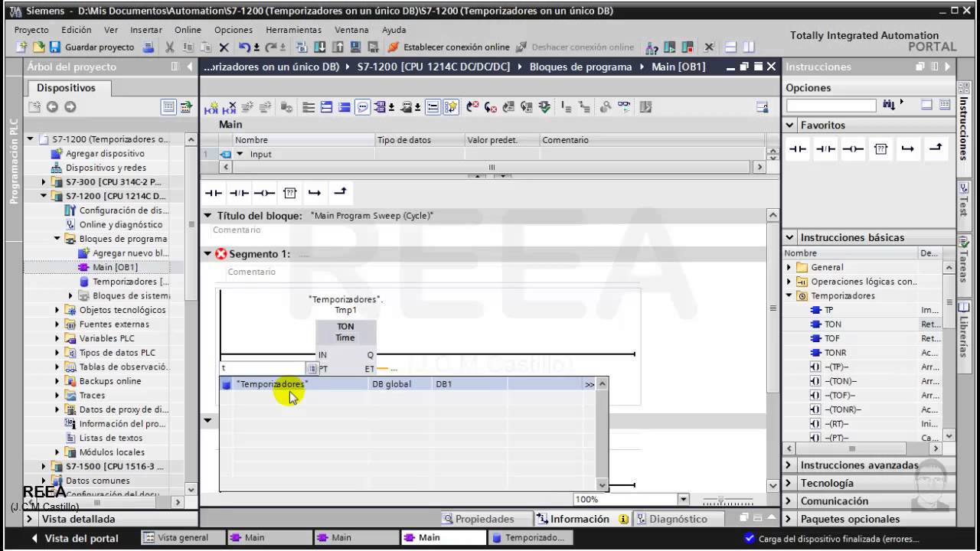
Task: Select Main [OB1] in project tree
Action: click(x=115, y=267)
